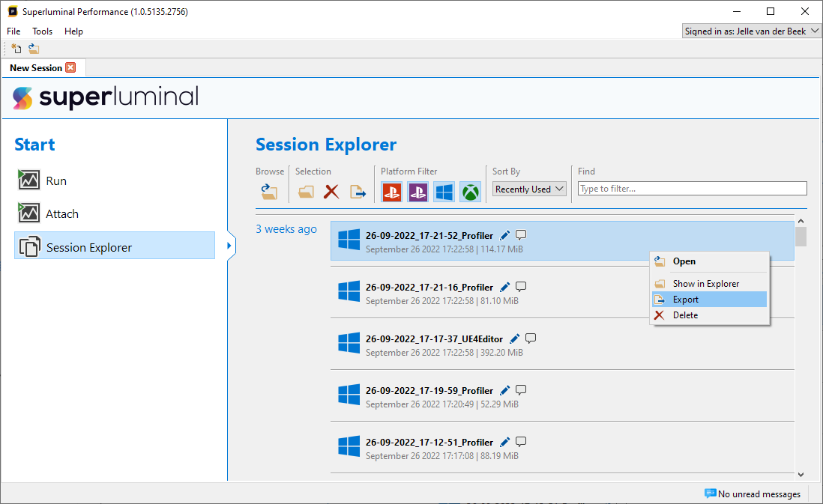Click the Browse folder icon in Session Explorer

269,192
